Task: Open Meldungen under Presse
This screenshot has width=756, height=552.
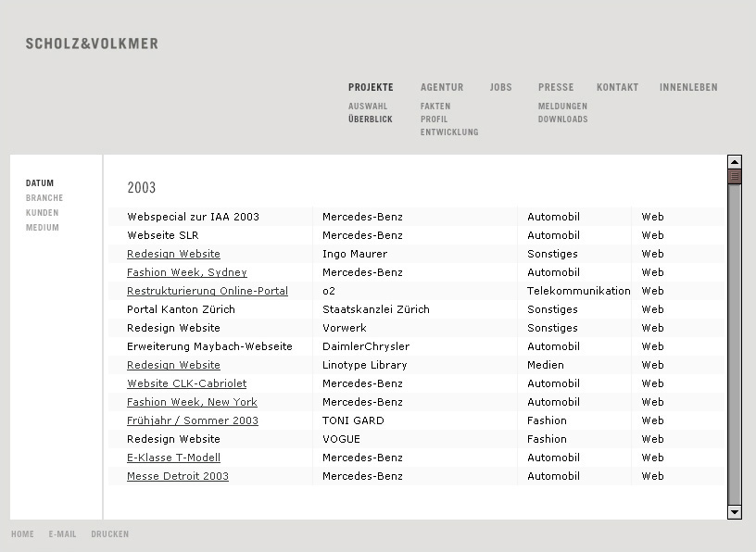Action: (562, 107)
